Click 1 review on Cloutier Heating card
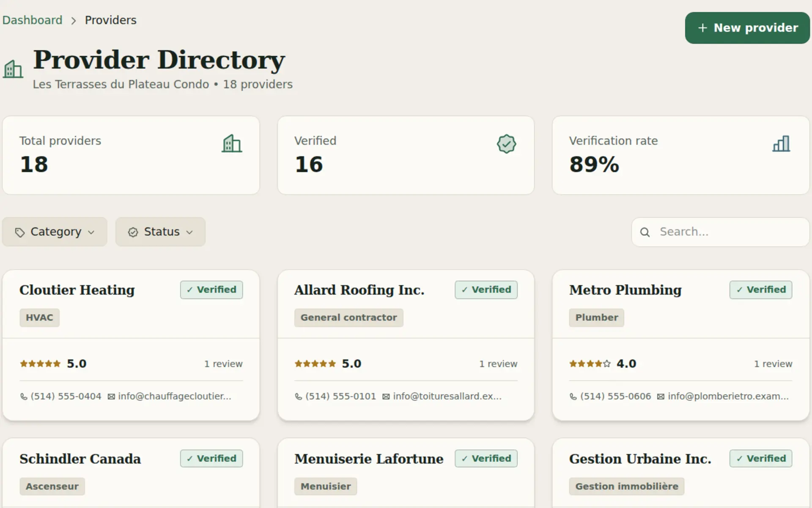Image resolution: width=812 pixels, height=508 pixels. pyautogui.click(x=223, y=364)
